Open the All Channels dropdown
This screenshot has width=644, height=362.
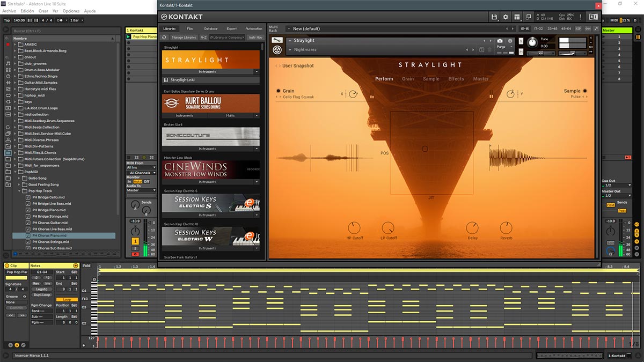pyautogui.click(x=142, y=173)
